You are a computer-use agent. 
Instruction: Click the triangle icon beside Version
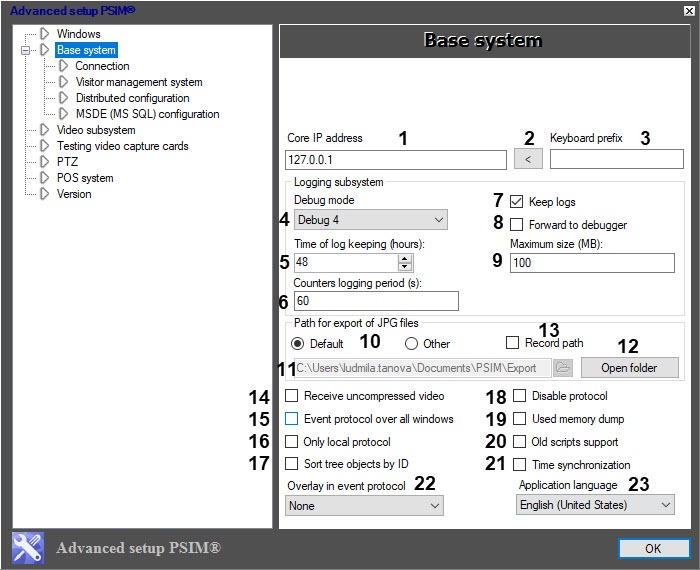[x=44, y=194]
